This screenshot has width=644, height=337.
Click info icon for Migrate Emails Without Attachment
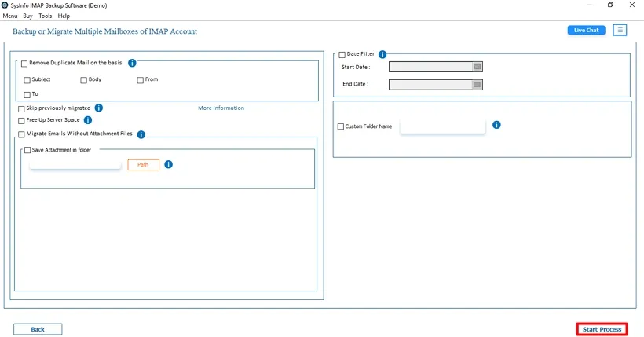coord(141,134)
